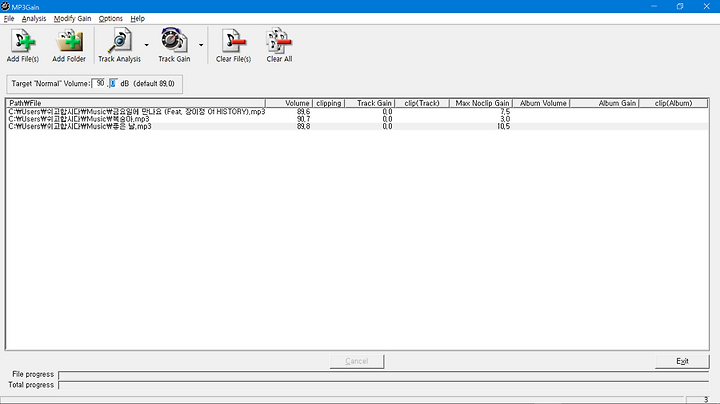720x404 pixels.
Task: Sort by the Track Gain column header
Action: [370, 103]
